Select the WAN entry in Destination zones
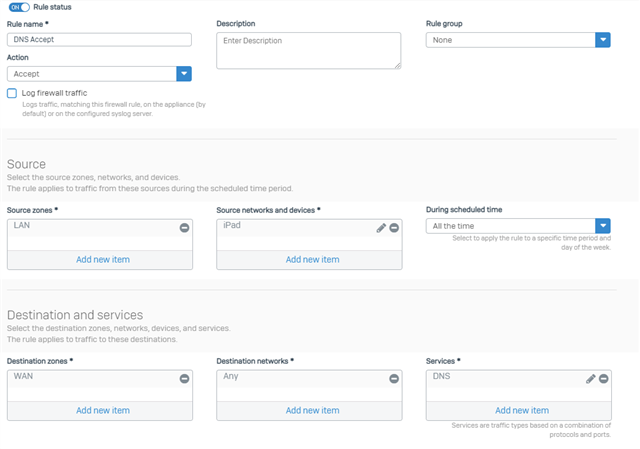The width and height of the screenshot is (640, 449). click(23, 376)
